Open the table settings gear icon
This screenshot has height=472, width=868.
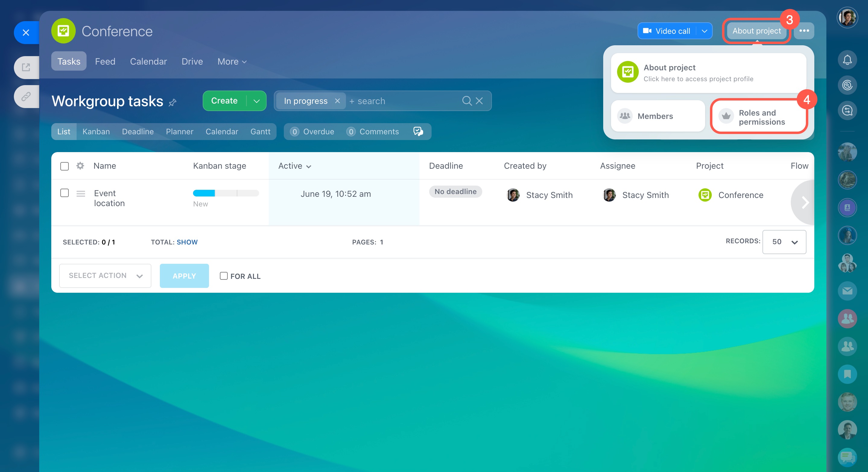tap(80, 166)
